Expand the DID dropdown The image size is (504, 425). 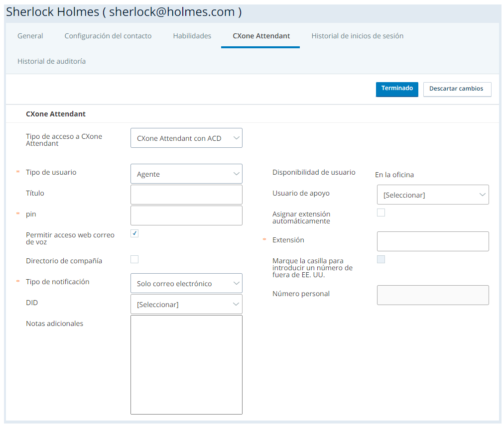186,304
